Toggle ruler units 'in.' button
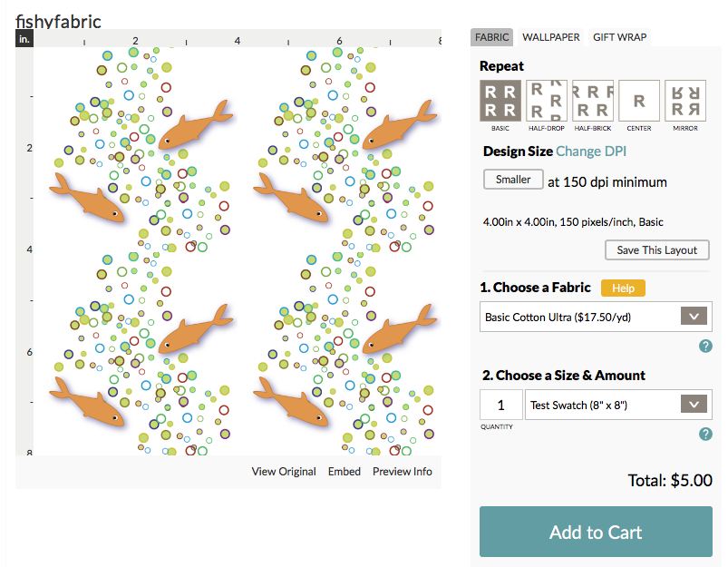Viewport: 728px width, 567px height. coord(24,39)
